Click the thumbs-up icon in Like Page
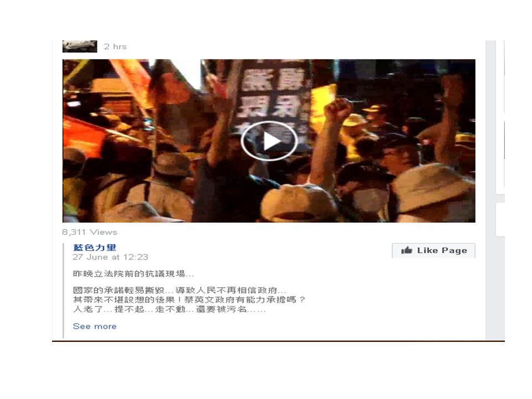532x399 pixels. point(406,250)
